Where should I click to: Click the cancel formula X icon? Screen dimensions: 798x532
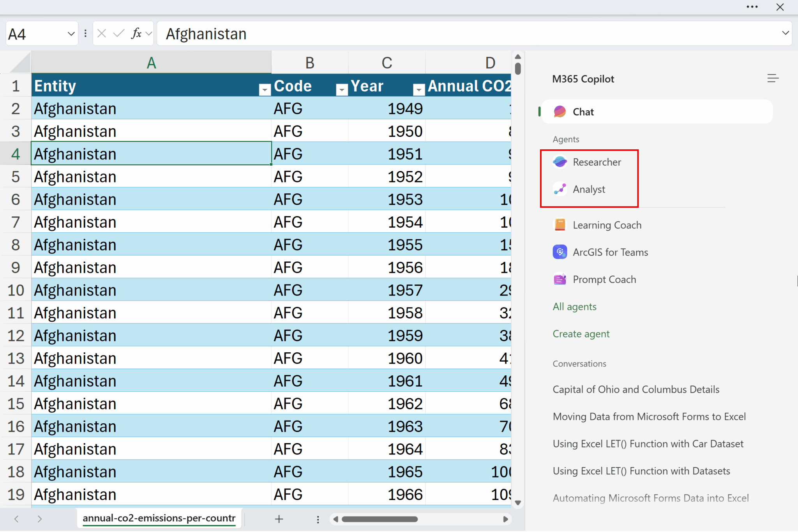(x=102, y=34)
